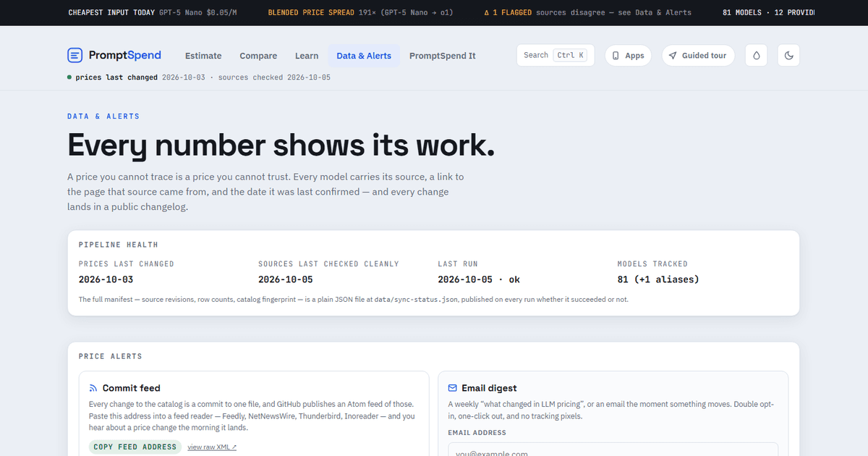Image resolution: width=868 pixels, height=456 pixels.
Task: Open the Learn page
Action: pos(307,56)
